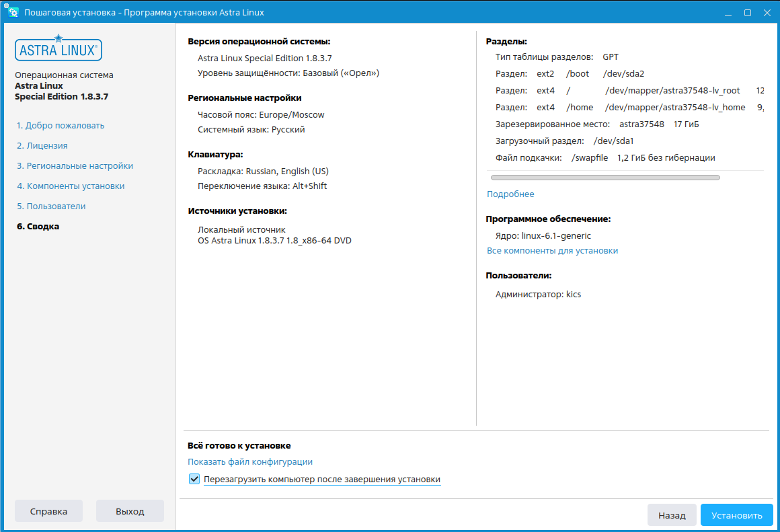Click the Astra Linux logo
This screenshot has width=780, height=532.
point(58,48)
